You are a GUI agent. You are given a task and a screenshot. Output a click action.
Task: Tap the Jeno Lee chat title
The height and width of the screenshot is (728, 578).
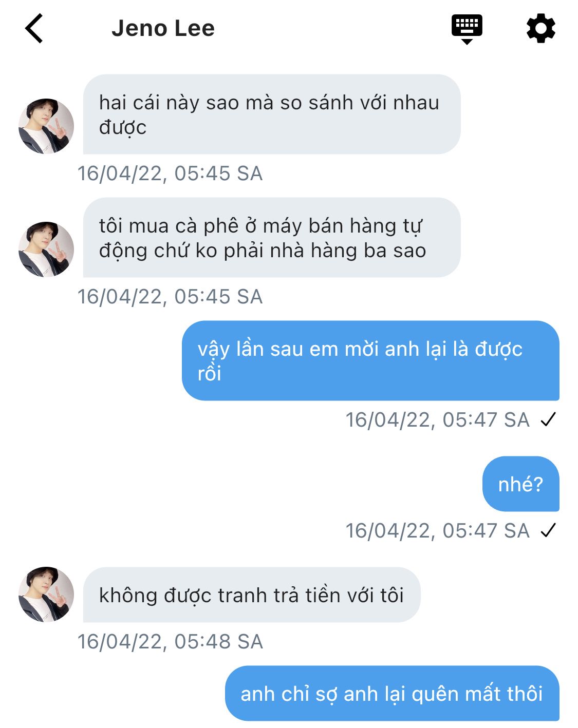pyautogui.click(x=163, y=28)
